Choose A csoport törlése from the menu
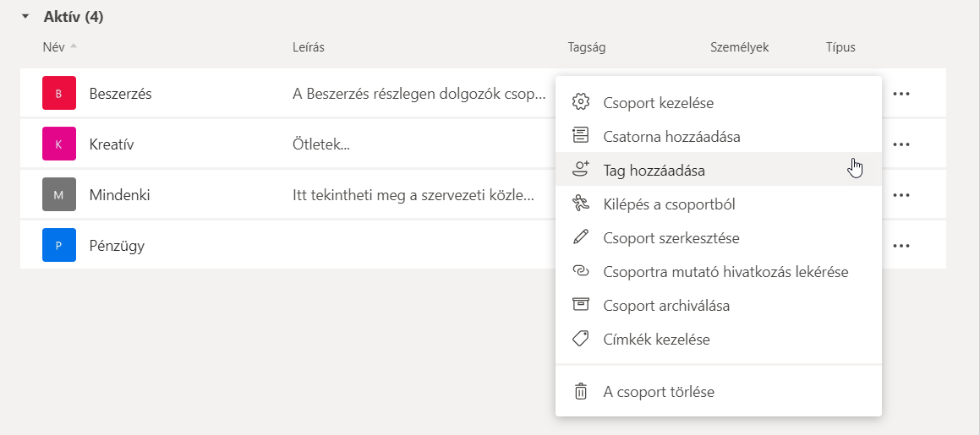Screen dimensions: 980x435 [659, 392]
